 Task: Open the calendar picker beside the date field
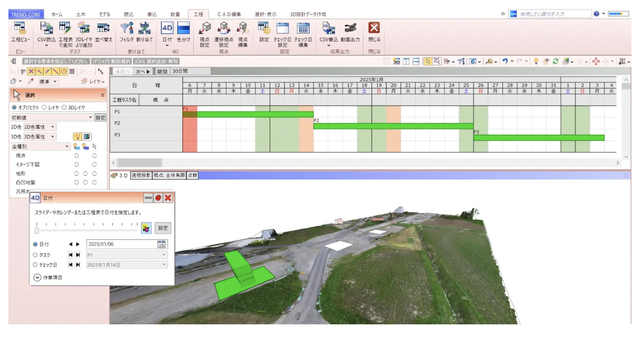(x=162, y=244)
